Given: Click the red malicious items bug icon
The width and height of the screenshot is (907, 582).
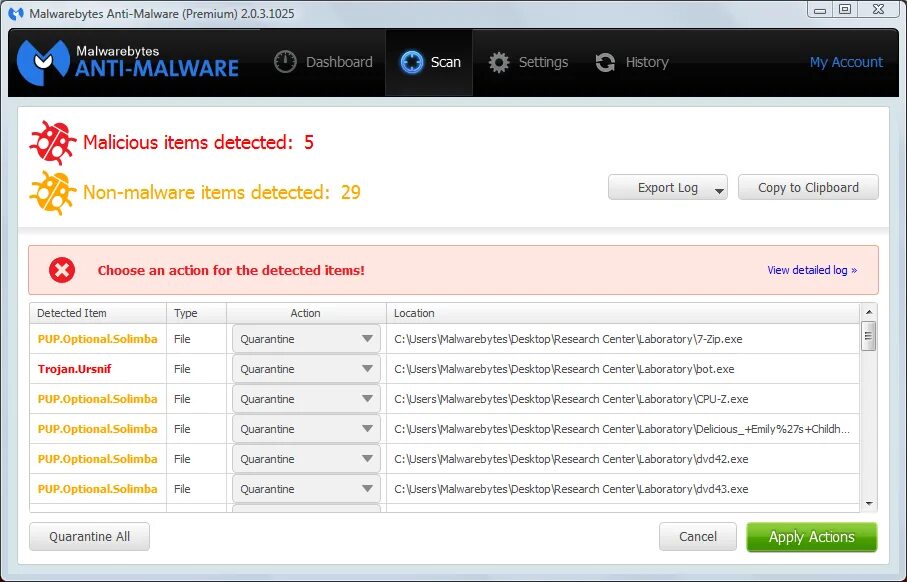Looking at the screenshot, I should (x=53, y=142).
